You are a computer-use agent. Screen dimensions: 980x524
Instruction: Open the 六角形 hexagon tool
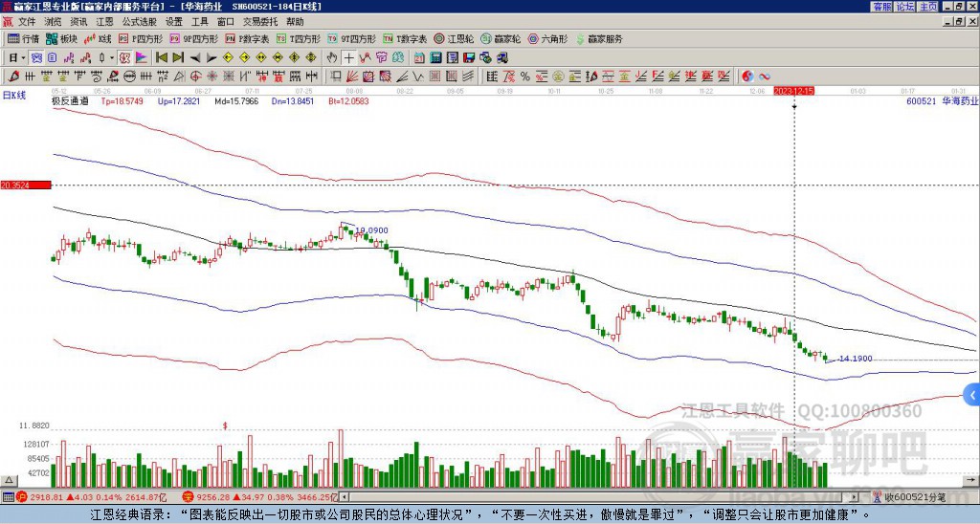point(548,38)
